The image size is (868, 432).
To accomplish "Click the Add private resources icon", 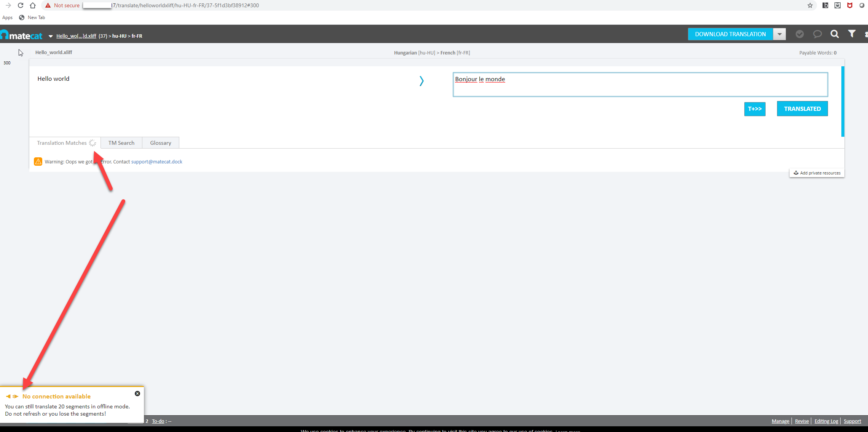I will pos(796,173).
